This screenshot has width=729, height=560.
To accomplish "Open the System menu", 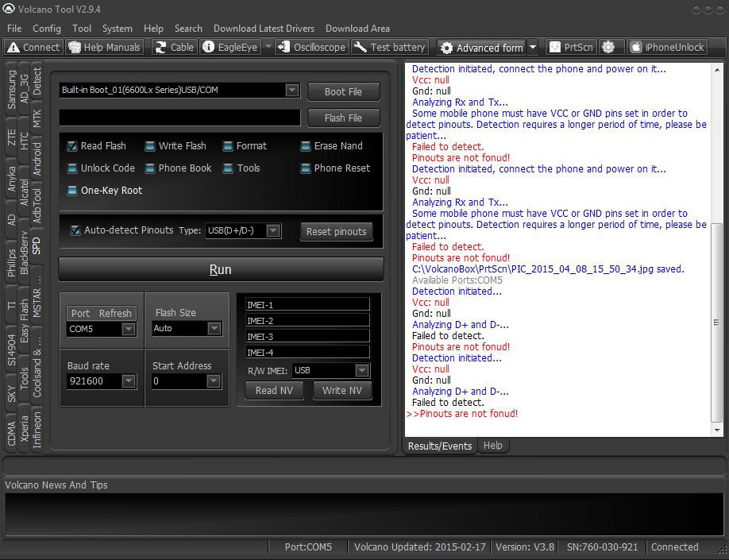I will (x=118, y=29).
